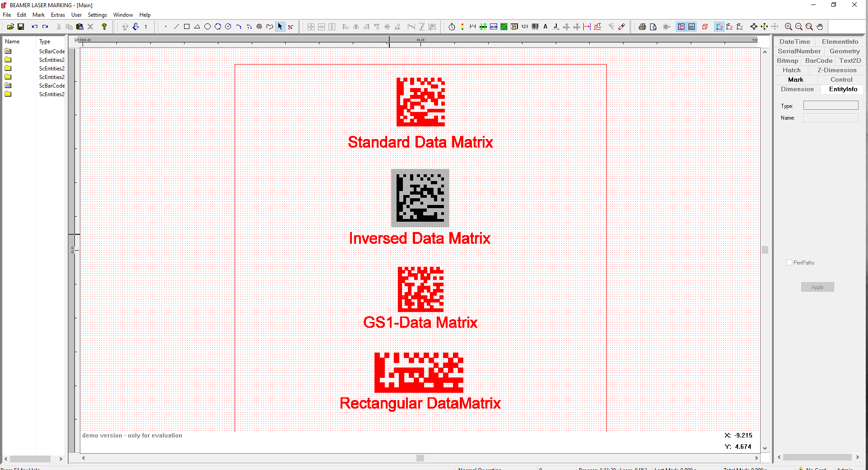Select the Rectangle drawing tool
The width and height of the screenshot is (868, 470).
click(x=186, y=27)
